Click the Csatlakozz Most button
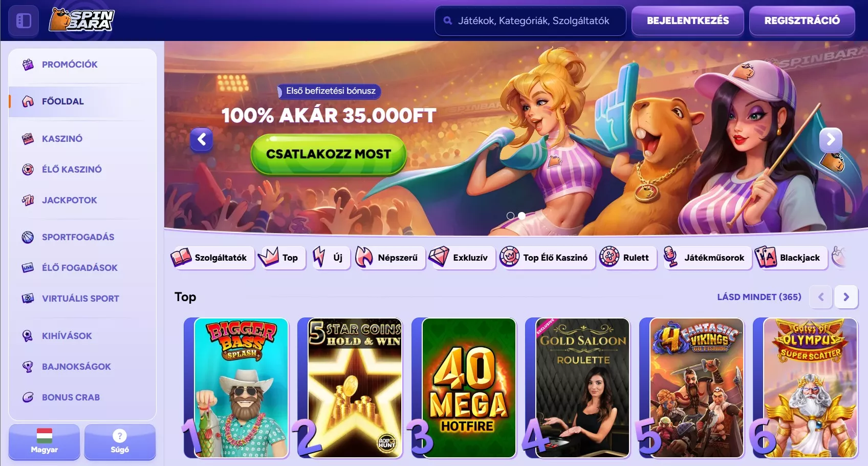This screenshot has height=466, width=868. pos(329,154)
